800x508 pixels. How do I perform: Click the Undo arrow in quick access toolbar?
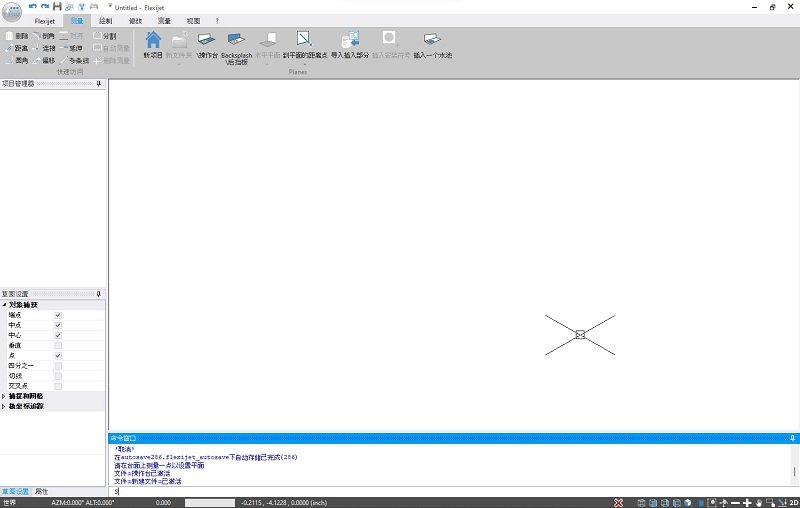coord(33,7)
